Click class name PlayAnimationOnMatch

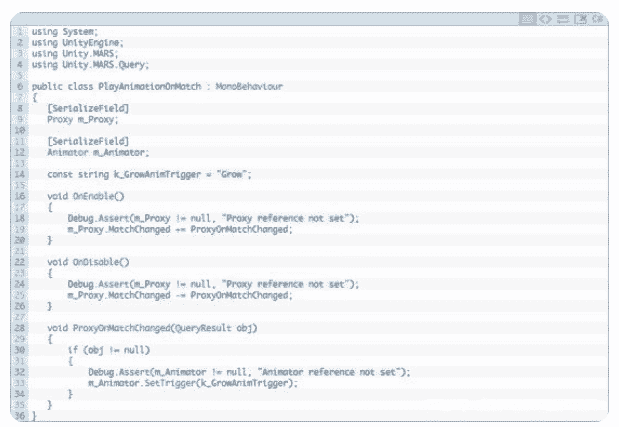pyautogui.click(x=149, y=86)
